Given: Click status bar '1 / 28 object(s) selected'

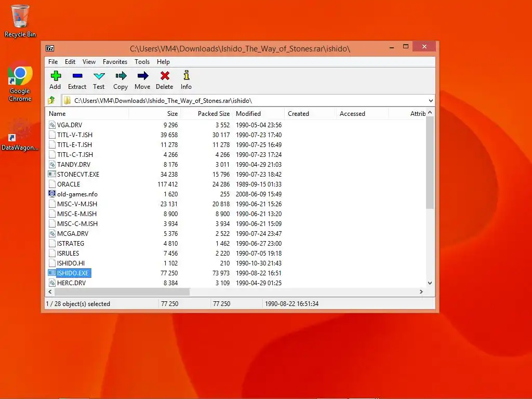Looking at the screenshot, I should pyautogui.click(x=78, y=303).
